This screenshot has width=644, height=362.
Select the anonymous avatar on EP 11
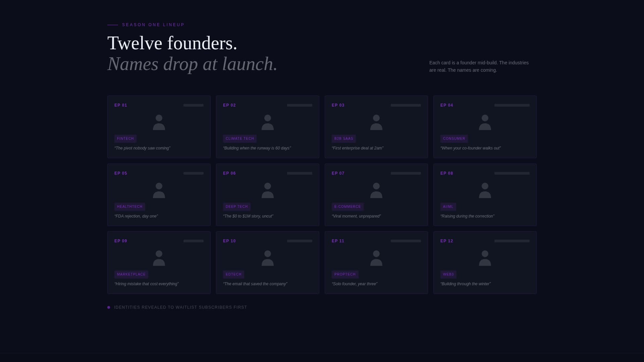tap(376, 258)
